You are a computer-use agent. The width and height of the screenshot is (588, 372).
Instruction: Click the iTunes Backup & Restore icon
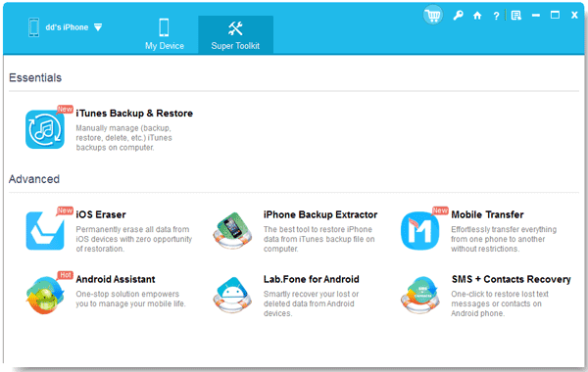[45, 129]
